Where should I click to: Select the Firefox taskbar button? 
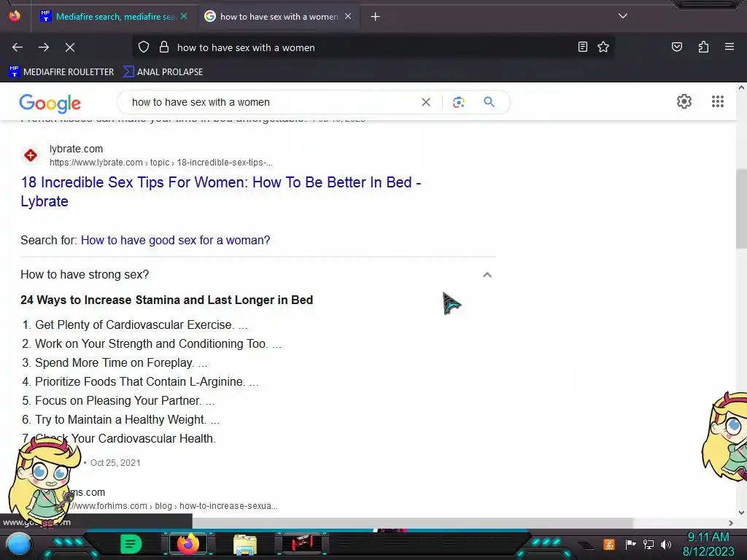[187, 544]
